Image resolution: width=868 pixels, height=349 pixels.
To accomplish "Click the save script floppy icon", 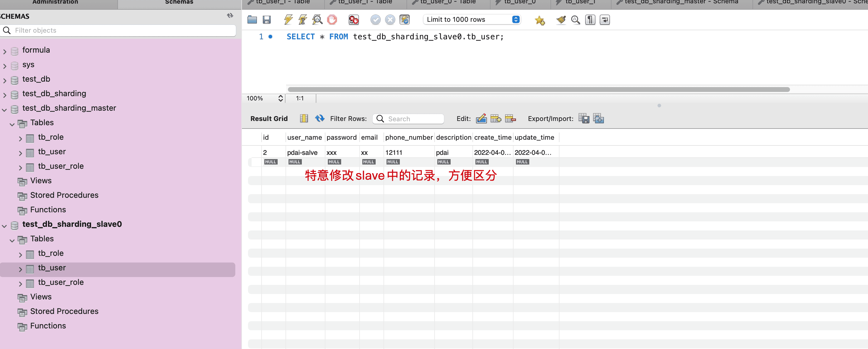I will (x=266, y=20).
